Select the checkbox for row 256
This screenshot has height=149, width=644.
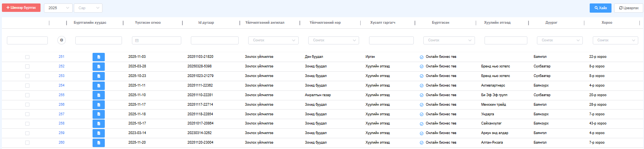(x=27, y=105)
